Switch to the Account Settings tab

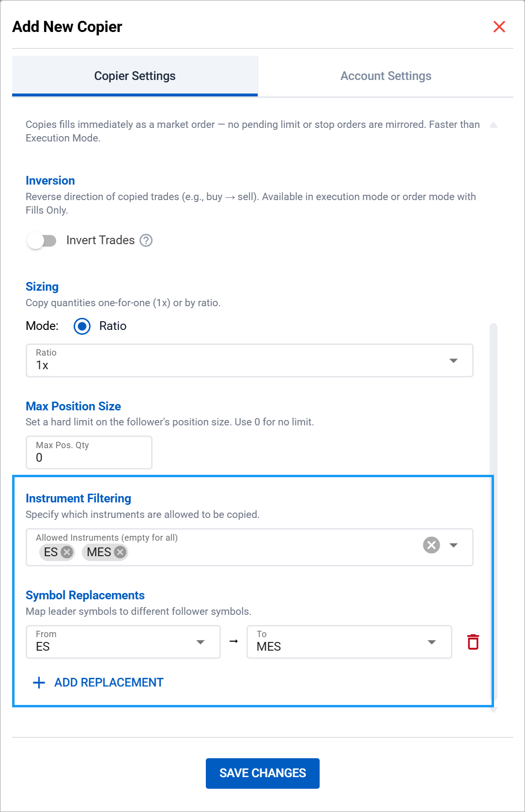[x=386, y=76]
